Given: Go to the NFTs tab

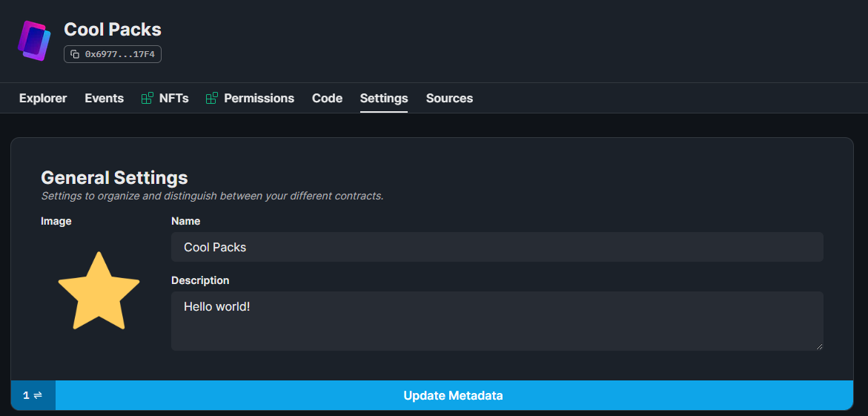Looking at the screenshot, I should tap(173, 98).
